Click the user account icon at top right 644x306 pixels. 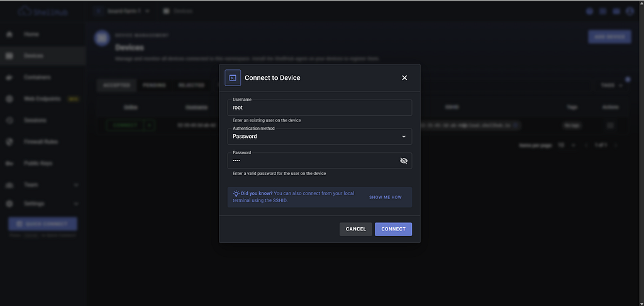tap(630, 11)
